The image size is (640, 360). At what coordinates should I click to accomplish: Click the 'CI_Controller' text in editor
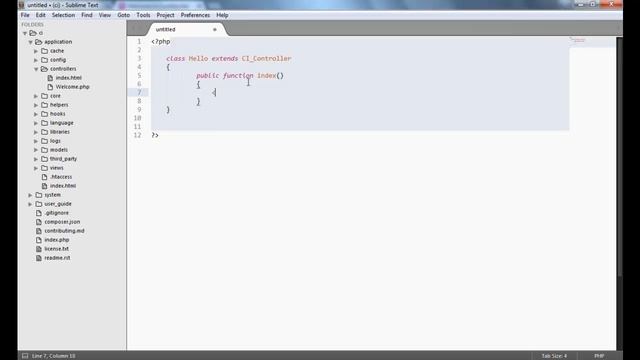(267, 58)
